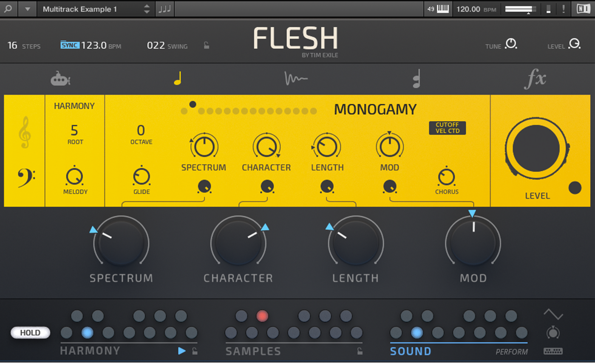Switch to the PERFORM view
The height and width of the screenshot is (364, 595).
(x=512, y=352)
